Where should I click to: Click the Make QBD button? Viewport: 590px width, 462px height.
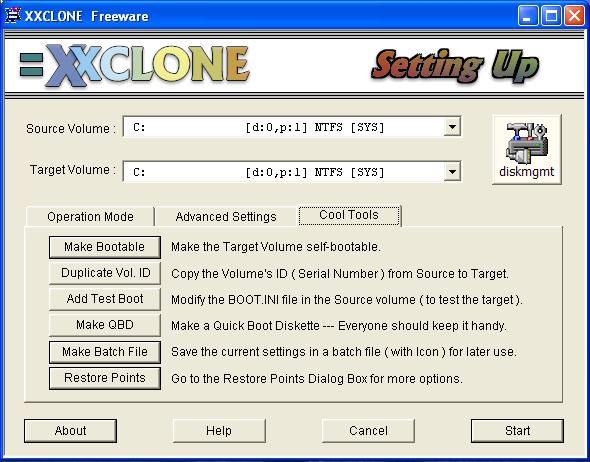[x=105, y=325]
